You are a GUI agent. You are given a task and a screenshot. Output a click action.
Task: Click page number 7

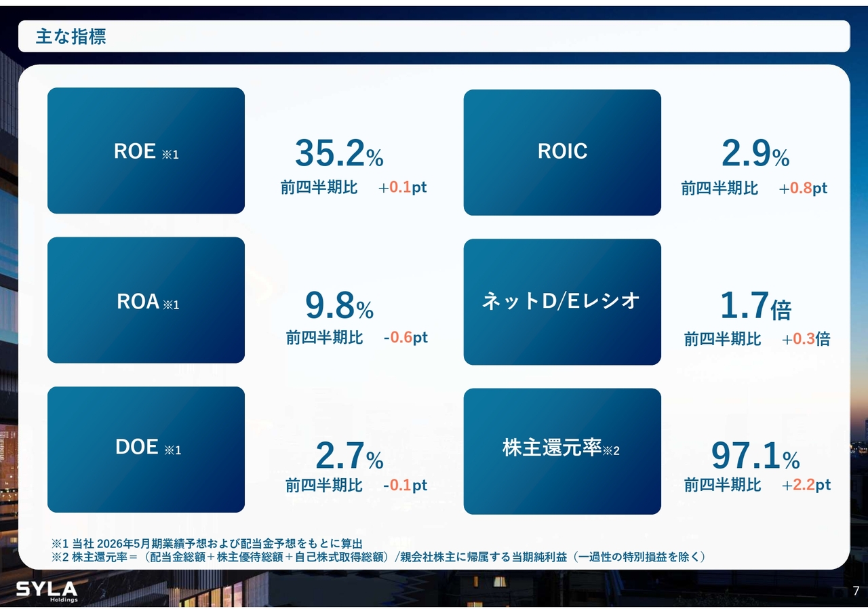pos(856,591)
